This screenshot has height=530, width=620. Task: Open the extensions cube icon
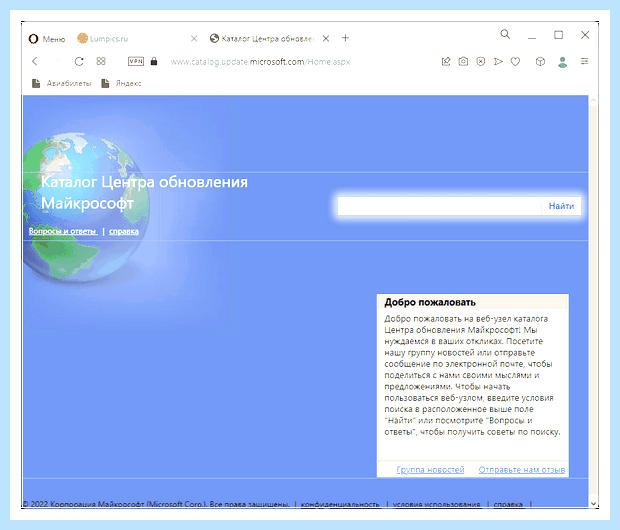click(x=540, y=61)
